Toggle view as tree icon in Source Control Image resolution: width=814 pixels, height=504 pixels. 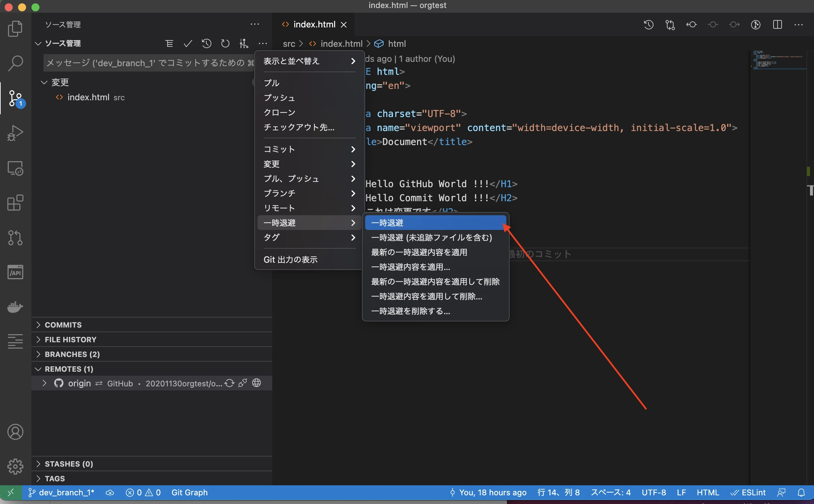169,43
